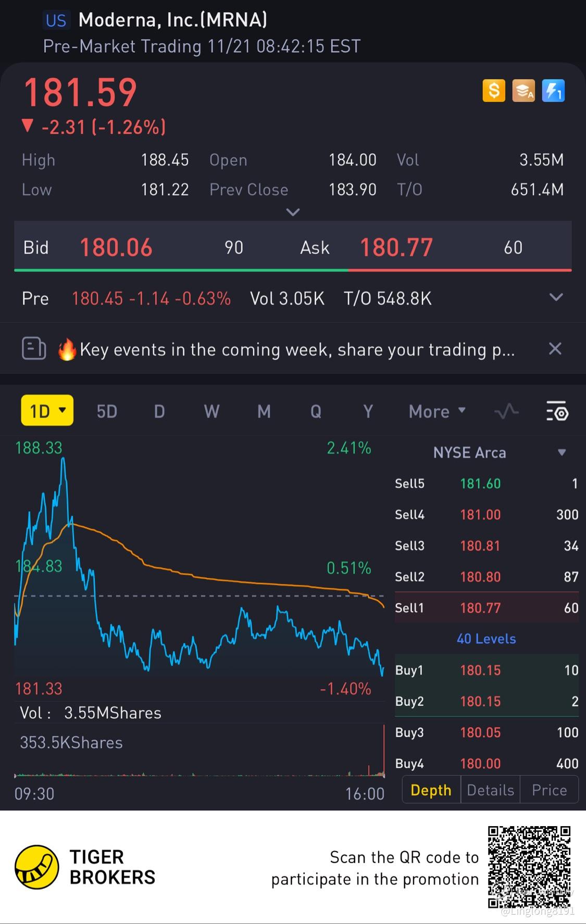The width and height of the screenshot is (586, 924).
Task: Switch chart to 5D timeframe
Action: click(x=107, y=412)
